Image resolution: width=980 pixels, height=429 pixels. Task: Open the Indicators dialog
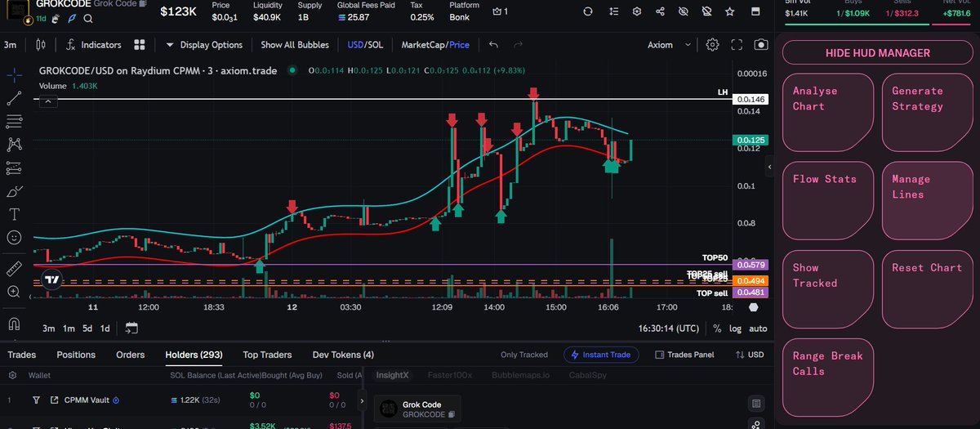click(x=93, y=45)
